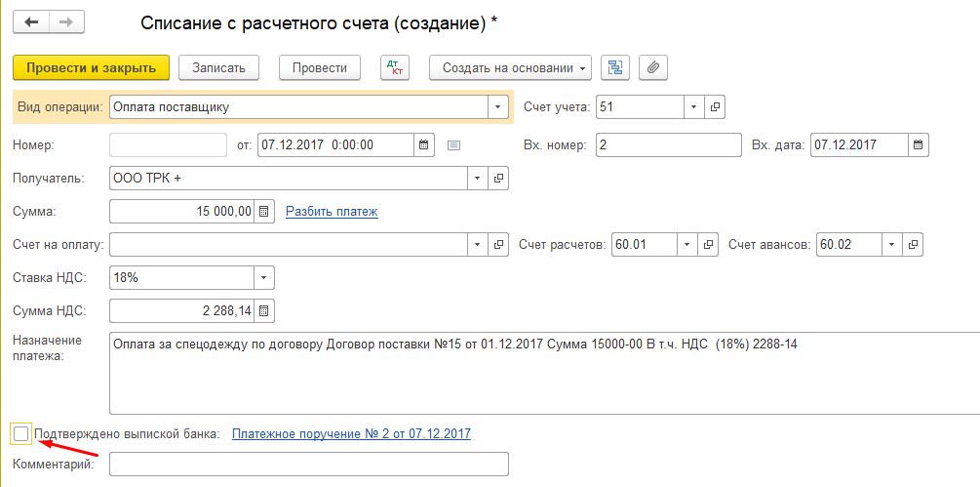This screenshot has width=980, height=487.
Task: Follow the 'Разбить платеж' link
Action: tap(332, 212)
